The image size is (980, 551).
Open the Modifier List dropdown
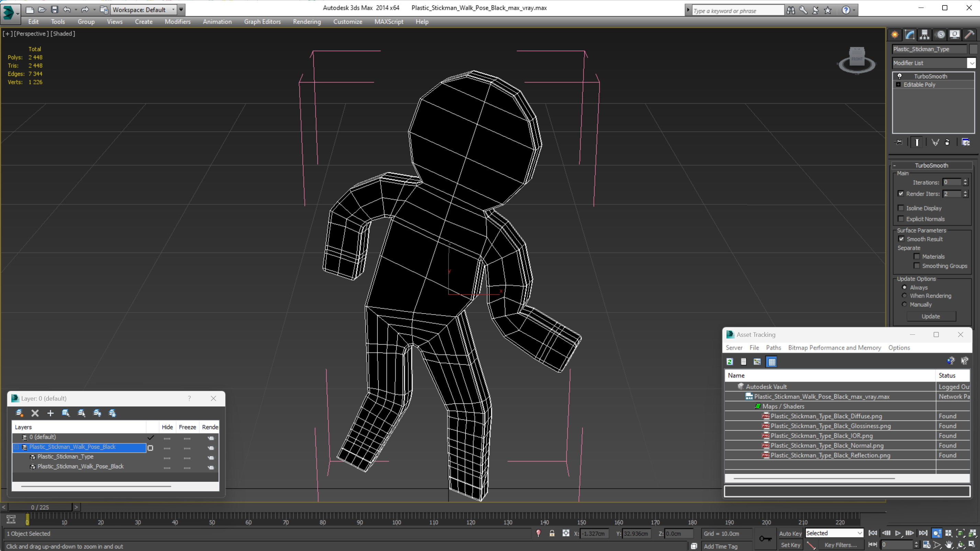(x=972, y=63)
